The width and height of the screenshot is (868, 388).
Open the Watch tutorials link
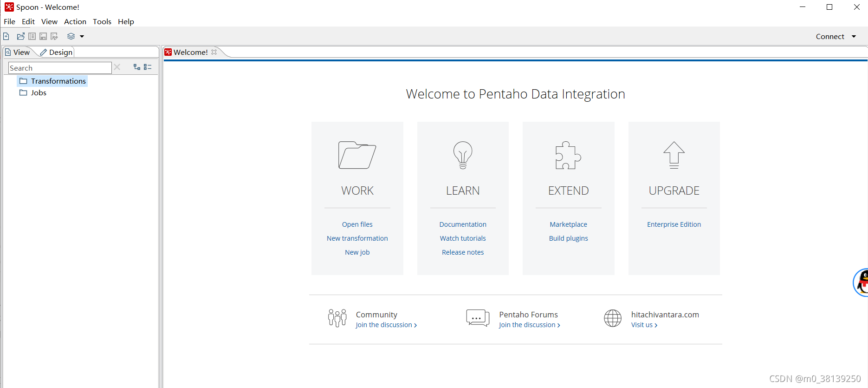coord(463,238)
